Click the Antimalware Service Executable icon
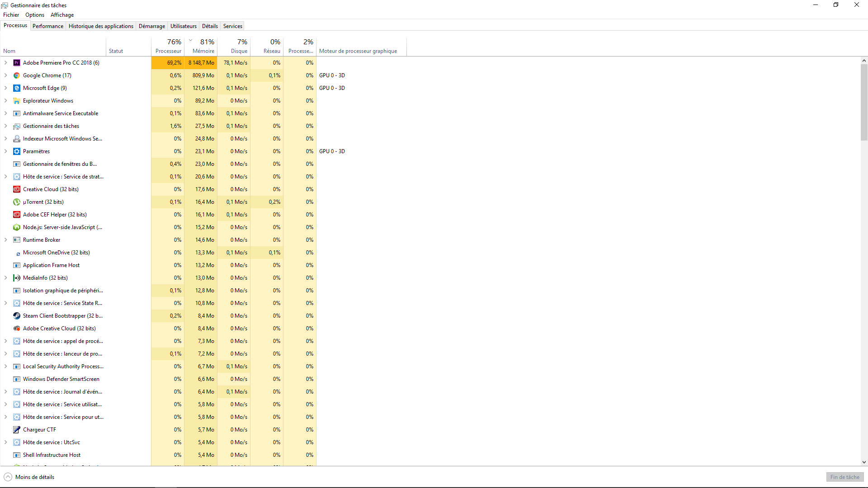The image size is (868, 488). point(17,113)
